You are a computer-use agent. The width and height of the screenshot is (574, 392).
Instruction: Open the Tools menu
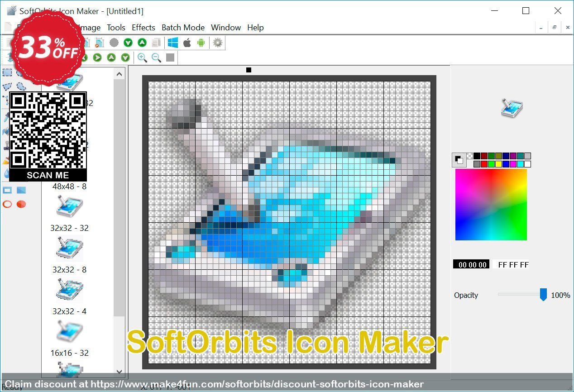tap(116, 28)
